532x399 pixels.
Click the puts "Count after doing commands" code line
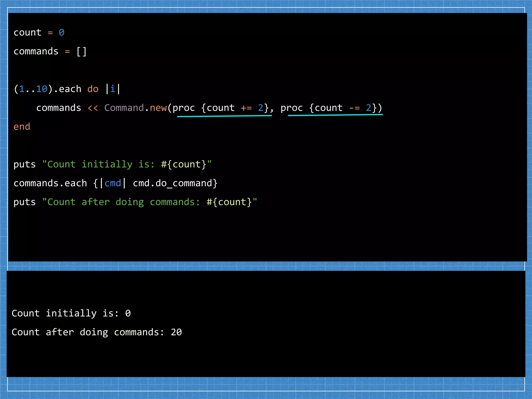pos(135,202)
